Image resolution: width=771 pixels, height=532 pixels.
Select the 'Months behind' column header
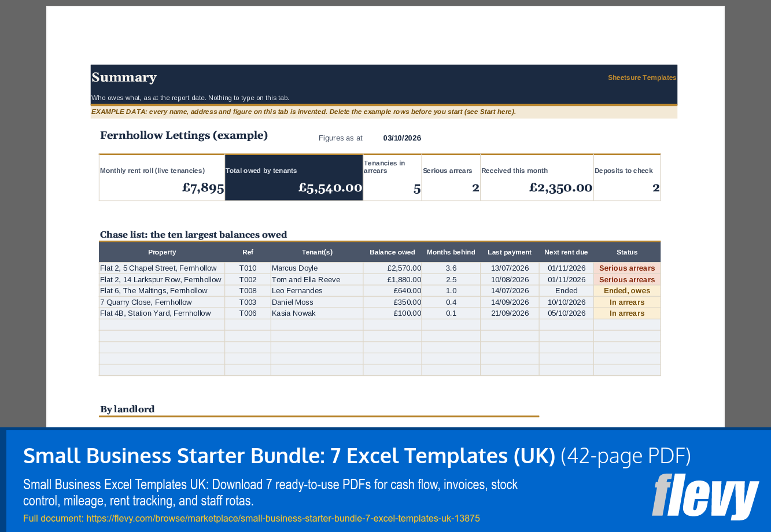click(x=451, y=252)
